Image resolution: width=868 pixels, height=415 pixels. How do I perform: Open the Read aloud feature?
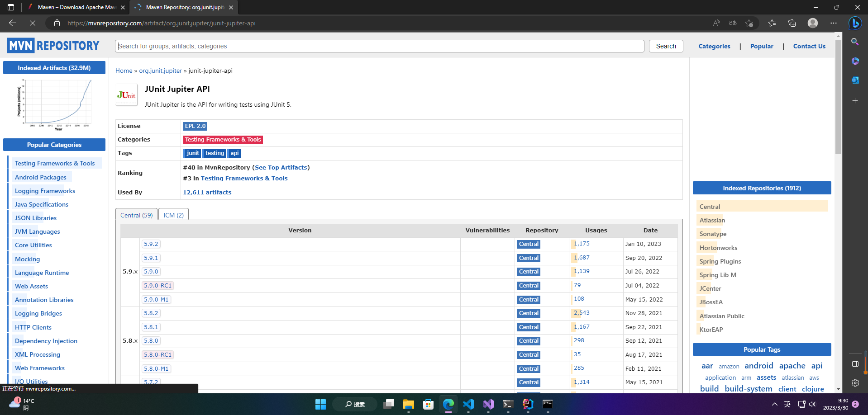tap(716, 23)
